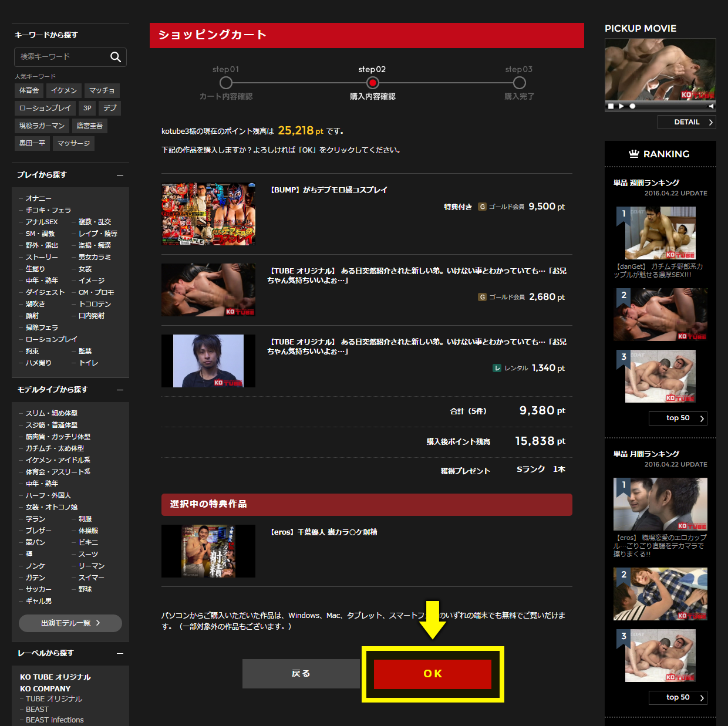Select the マッサージ keyword tag
The width and height of the screenshot is (728, 726).
73,143
